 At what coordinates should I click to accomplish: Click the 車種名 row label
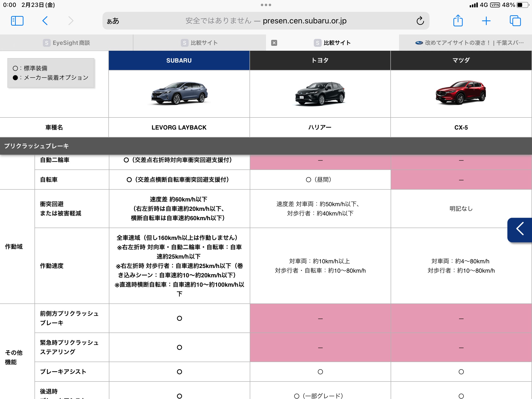pos(54,127)
